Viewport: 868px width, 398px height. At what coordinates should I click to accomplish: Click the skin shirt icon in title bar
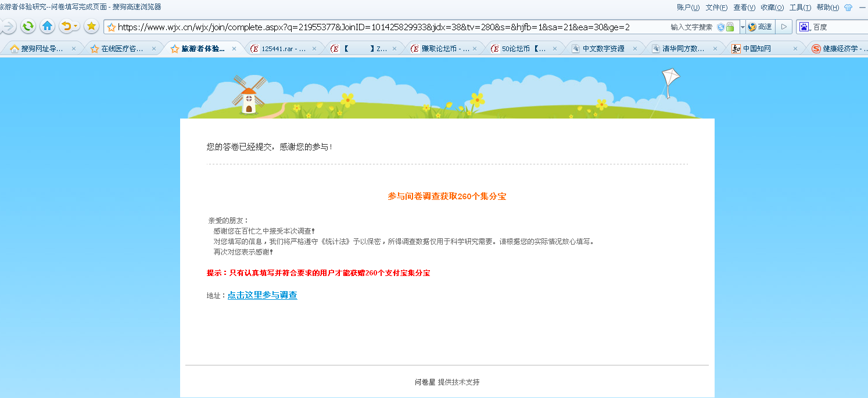[848, 8]
